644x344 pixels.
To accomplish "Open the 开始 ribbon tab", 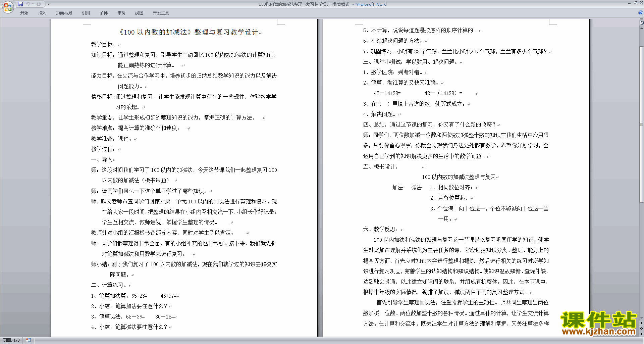I will [x=24, y=13].
